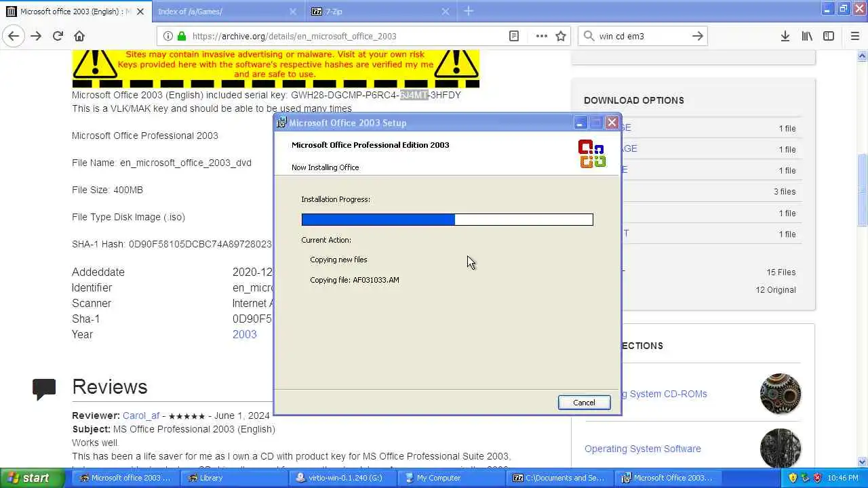Screen dimensions: 868x488
Task: Click the Operating System Software thumbnail
Action: click(781, 447)
